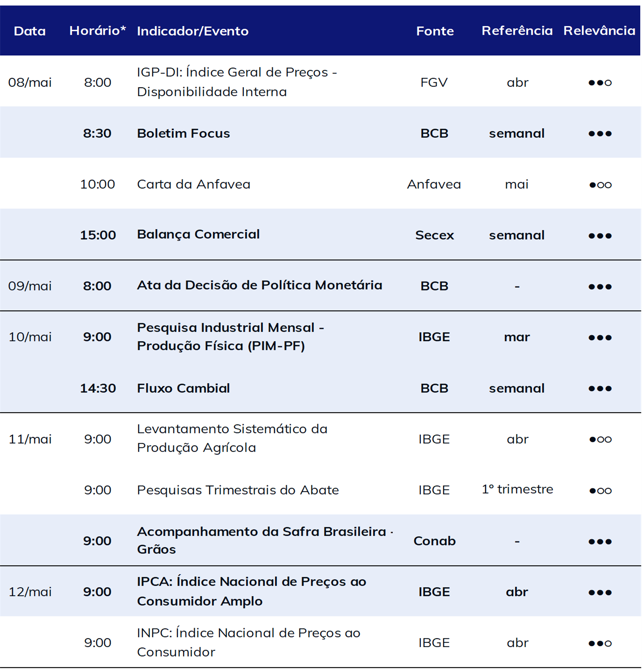644x670 pixels.
Task: Click the 'Fonte' column header
Action: click(435, 31)
